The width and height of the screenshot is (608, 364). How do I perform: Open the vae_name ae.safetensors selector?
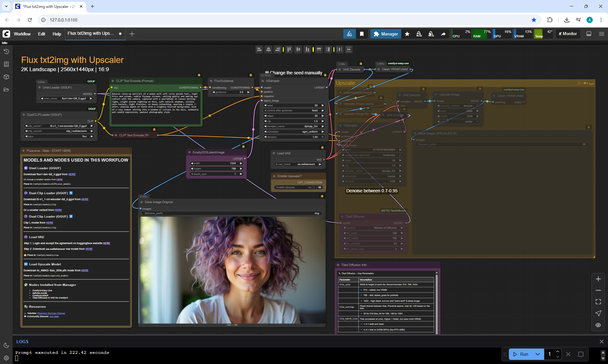[298, 164]
